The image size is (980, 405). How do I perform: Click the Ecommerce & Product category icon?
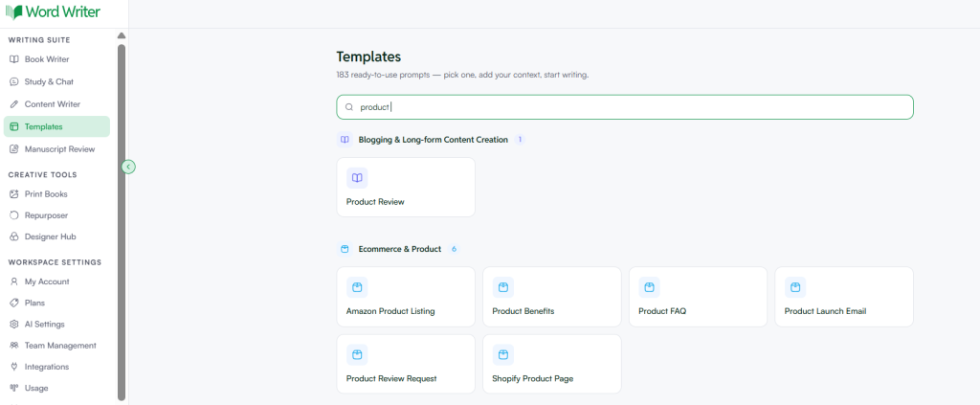coord(345,249)
